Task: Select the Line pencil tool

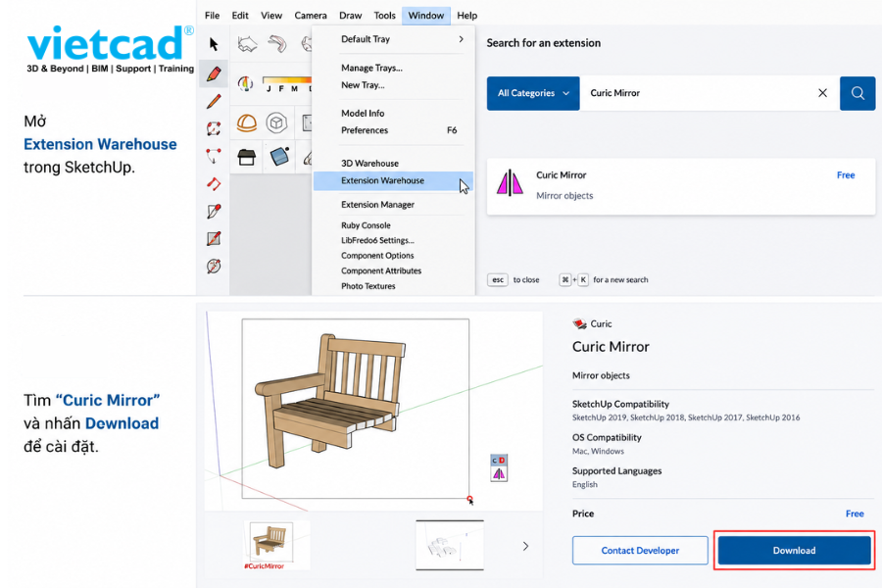Action: [214, 101]
